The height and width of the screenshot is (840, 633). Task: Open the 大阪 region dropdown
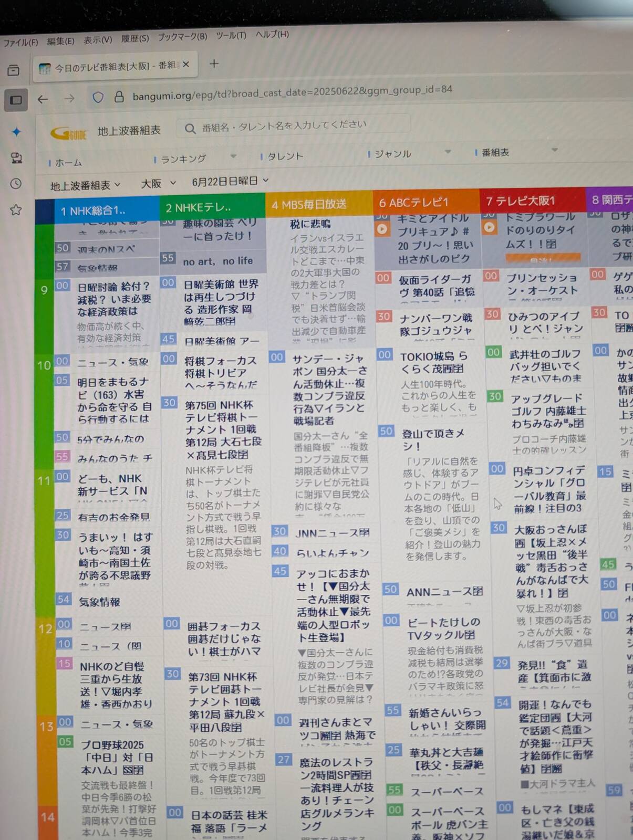click(158, 183)
